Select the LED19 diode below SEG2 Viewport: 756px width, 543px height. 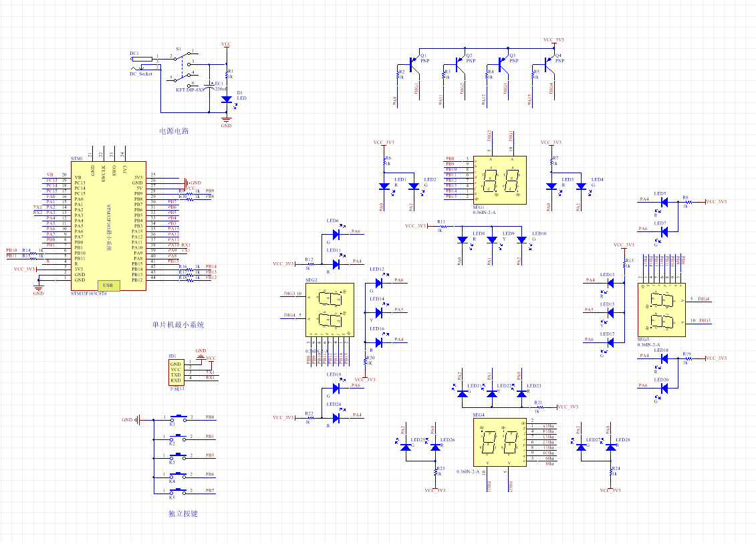tap(336, 389)
